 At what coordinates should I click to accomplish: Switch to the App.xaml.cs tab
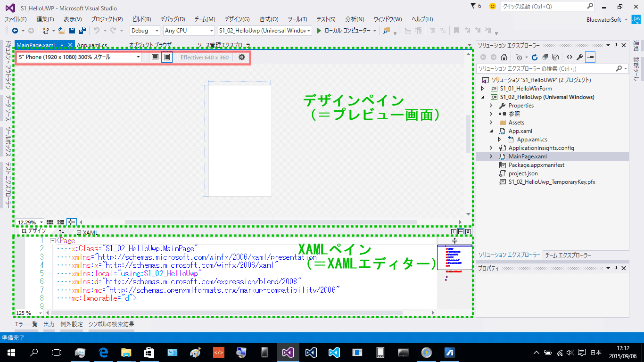click(x=92, y=45)
